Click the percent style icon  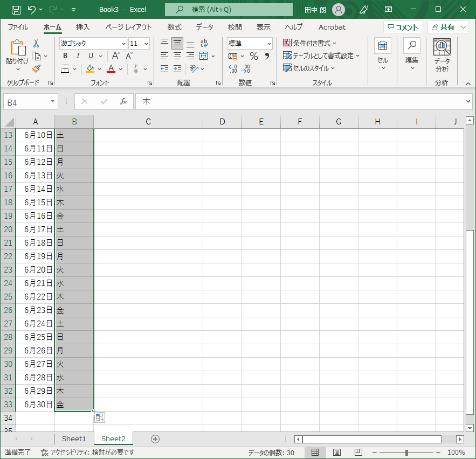pyautogui.click(x=254, y=56)
